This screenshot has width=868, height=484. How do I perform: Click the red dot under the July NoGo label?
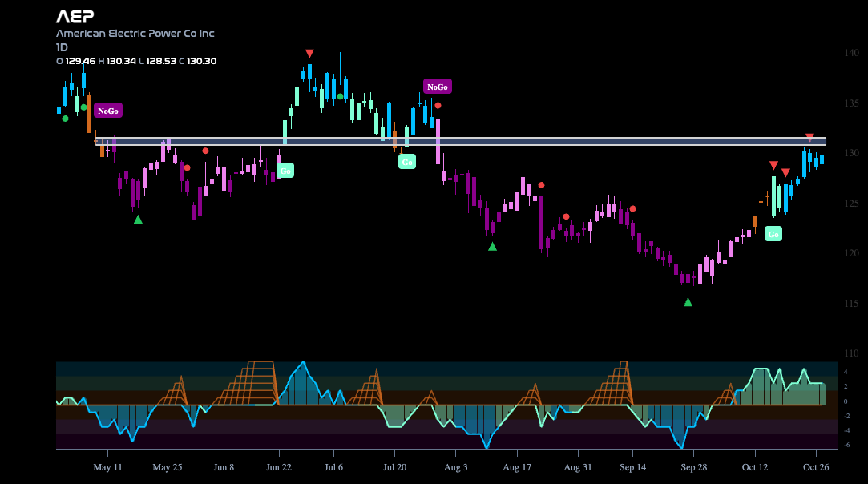pos(438,105)
